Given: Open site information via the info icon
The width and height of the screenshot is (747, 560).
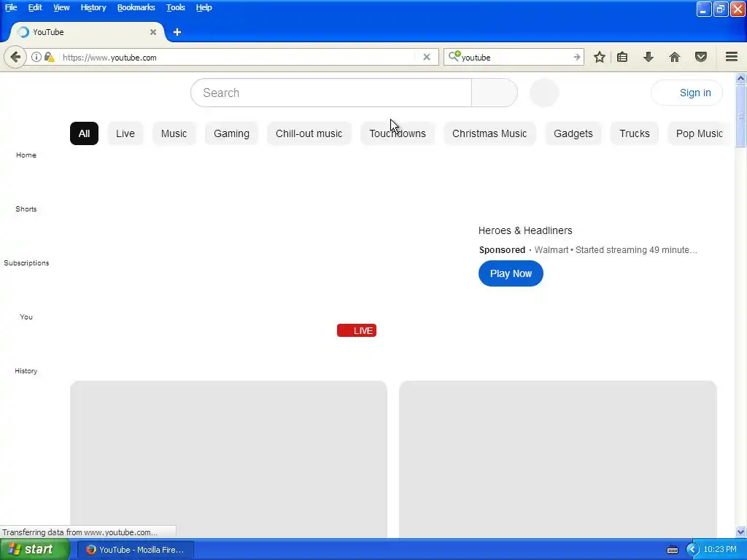Looking at the screenshot, I should (36, 57).
